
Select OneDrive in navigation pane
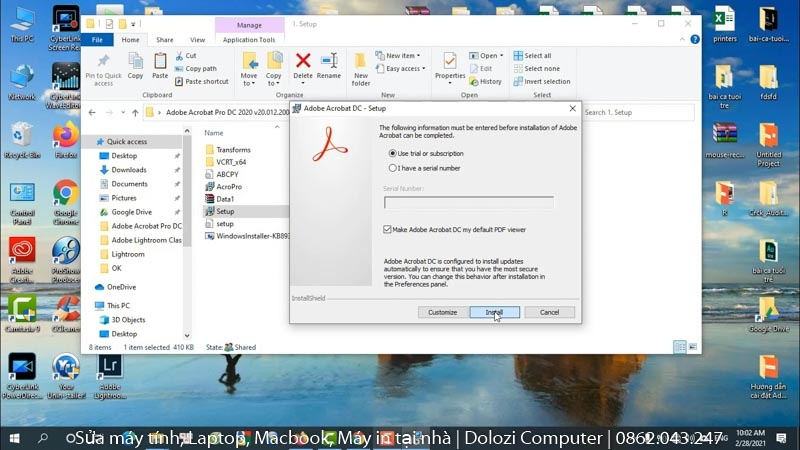[121, 287]
